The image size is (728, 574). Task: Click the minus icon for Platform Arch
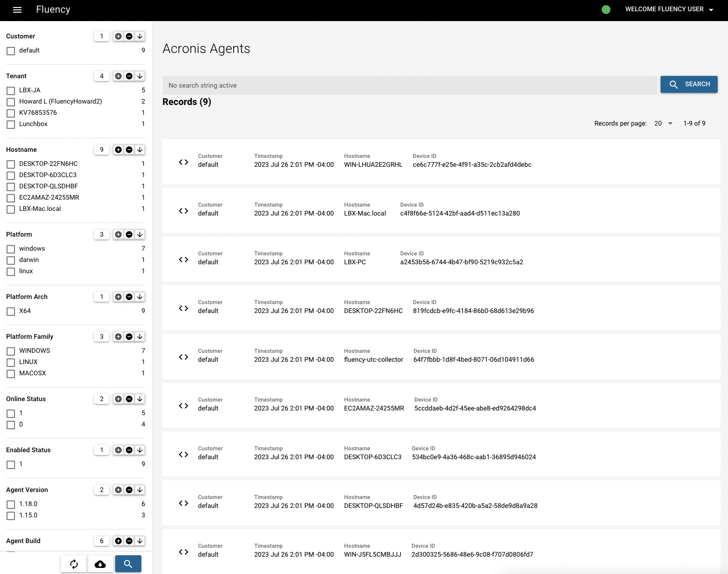point(129,297)
